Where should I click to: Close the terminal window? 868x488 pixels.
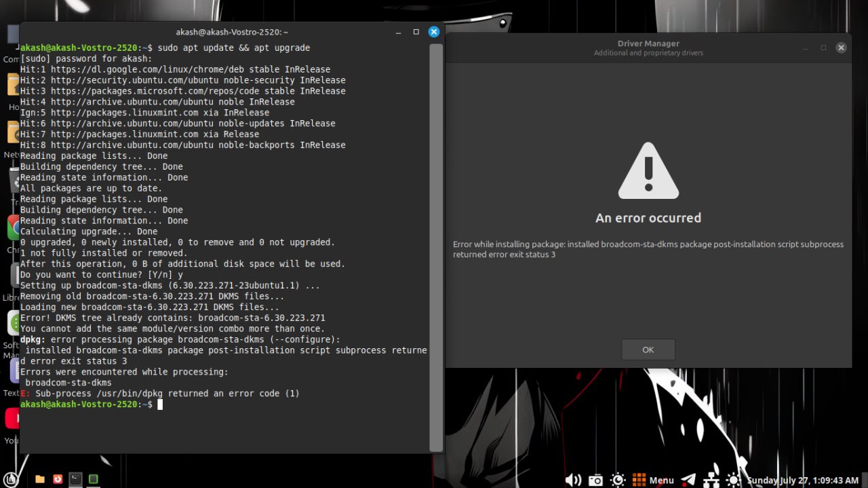[434, 32]
